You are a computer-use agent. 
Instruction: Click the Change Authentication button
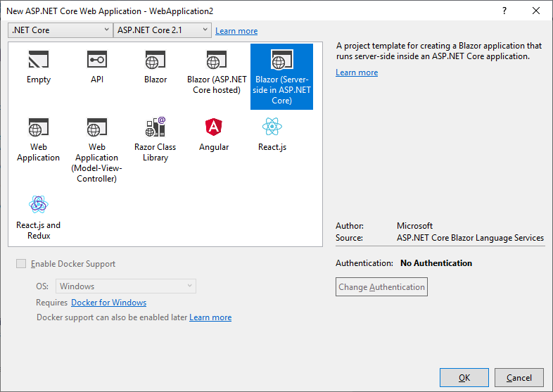point(381,287)
